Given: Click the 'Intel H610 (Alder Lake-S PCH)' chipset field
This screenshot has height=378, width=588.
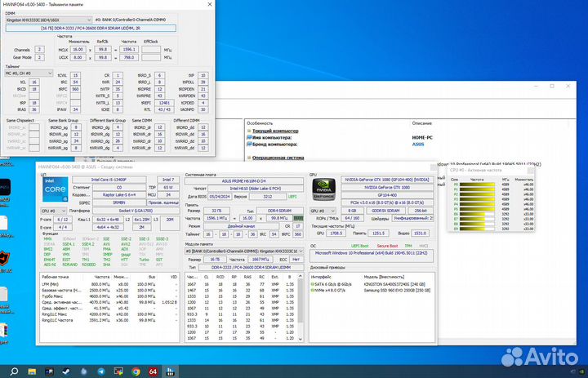Looking at the screenshot, I should coord(256,189).
